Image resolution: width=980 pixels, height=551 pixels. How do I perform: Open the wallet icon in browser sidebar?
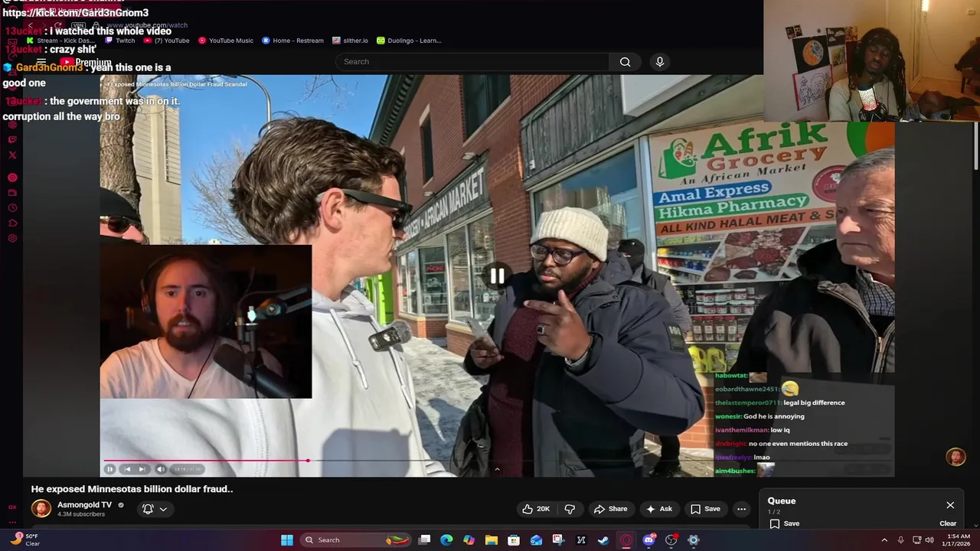(12, 193)
